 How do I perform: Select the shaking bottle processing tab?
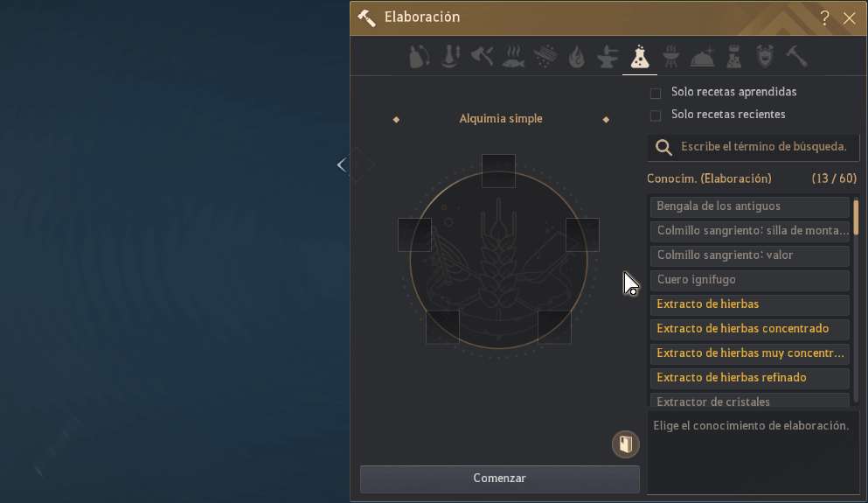(419, 58)
